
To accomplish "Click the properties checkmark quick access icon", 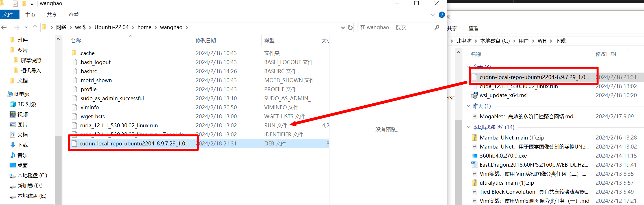I will pyautogui.click(x=15, y=4).
